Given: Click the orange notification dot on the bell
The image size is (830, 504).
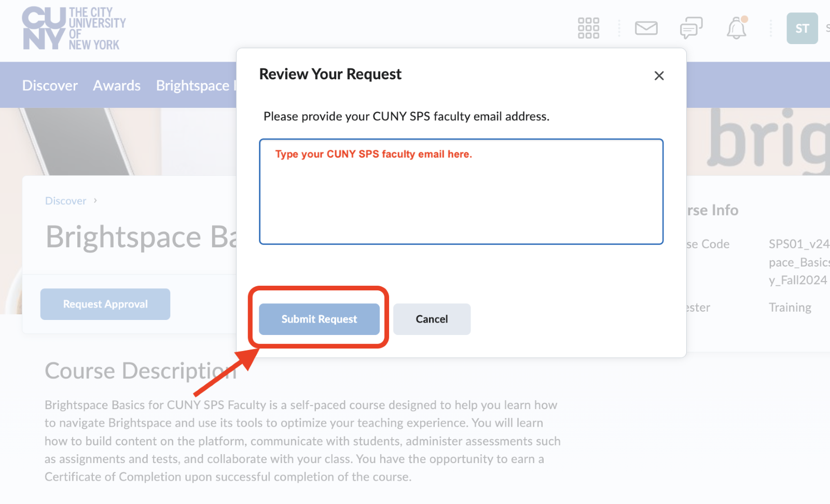Looking at the screenshot, I should (744, 20).
